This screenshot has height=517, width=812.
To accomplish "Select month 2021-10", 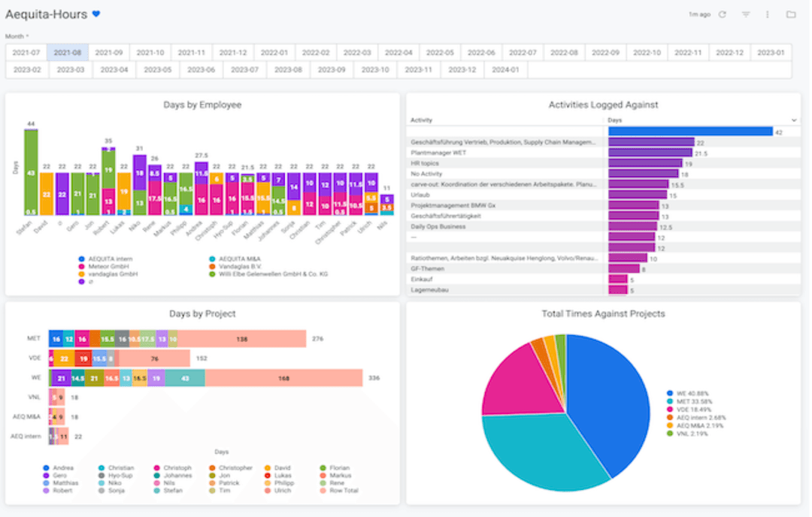I will click(x=150, y=53).
